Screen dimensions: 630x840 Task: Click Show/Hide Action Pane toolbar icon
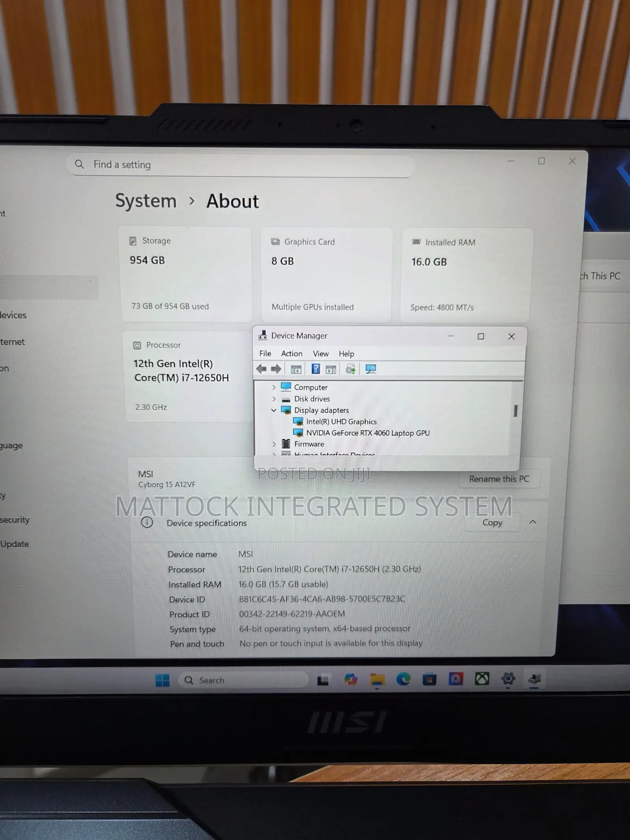click(331, 369)
